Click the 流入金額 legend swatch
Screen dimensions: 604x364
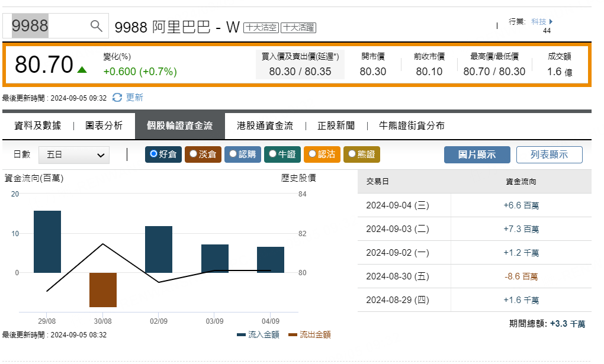tap(241, 335)
